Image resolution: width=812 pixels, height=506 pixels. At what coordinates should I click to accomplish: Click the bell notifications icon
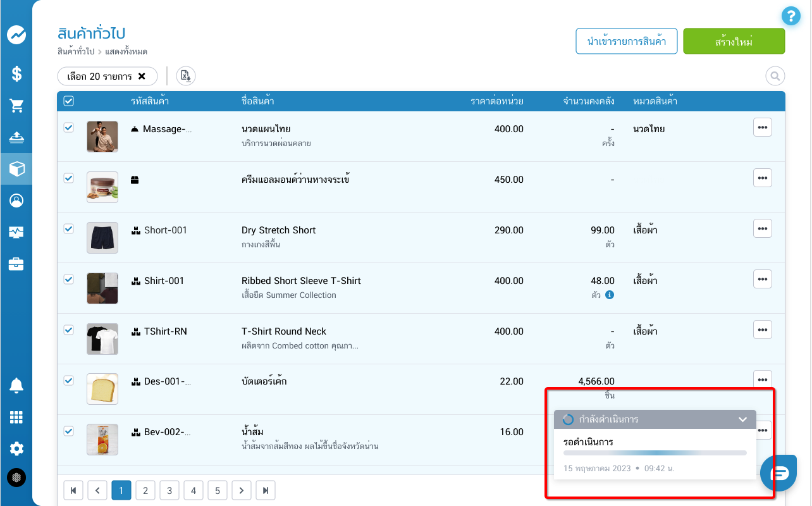(16, 385)
